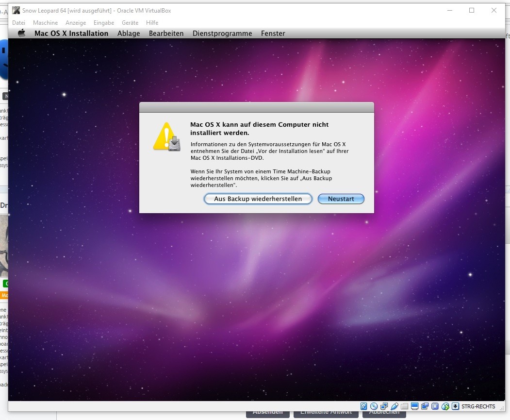The image size is (510, 420).
Task: Open the Datei menu
Action: pos(18,23)
